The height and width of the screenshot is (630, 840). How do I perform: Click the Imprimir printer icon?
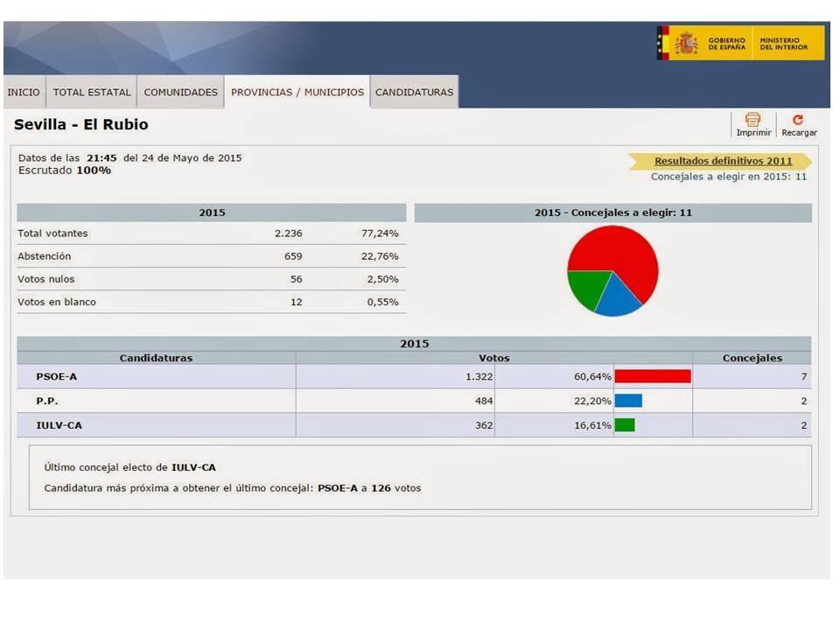coord(752,120)
